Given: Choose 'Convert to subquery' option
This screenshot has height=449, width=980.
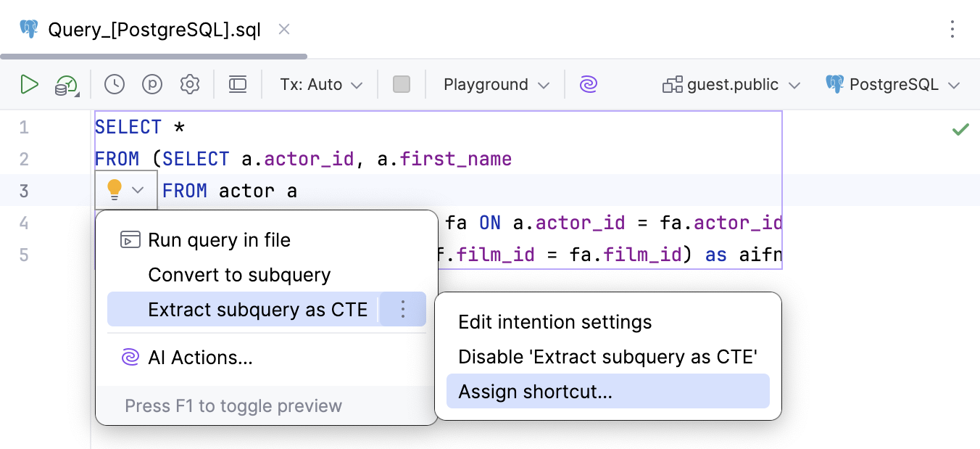Looking at the screenshot, I should pos(239,275).
